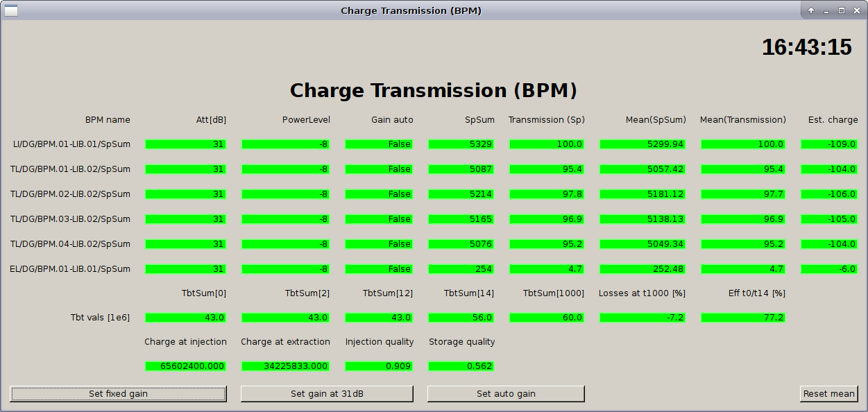This screenshot has width=868, height=412.
Task: Select the Charge at extraction value field
Action: (x=285, y=366)
